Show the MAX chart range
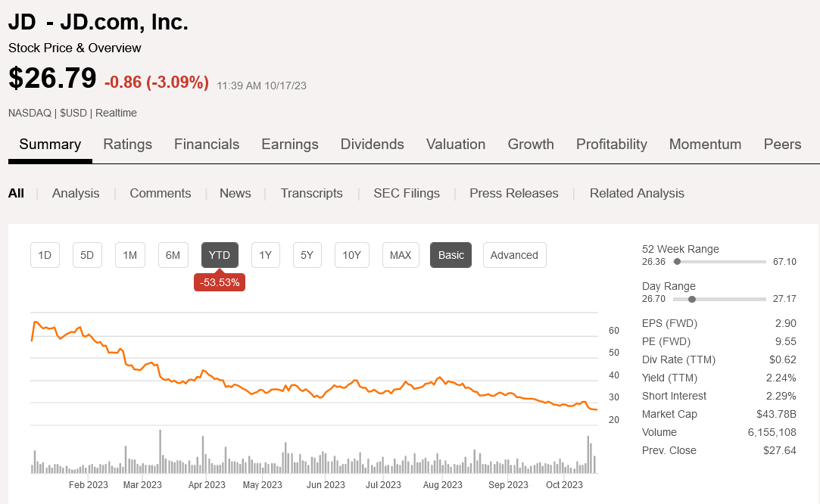 click(401, 255)
